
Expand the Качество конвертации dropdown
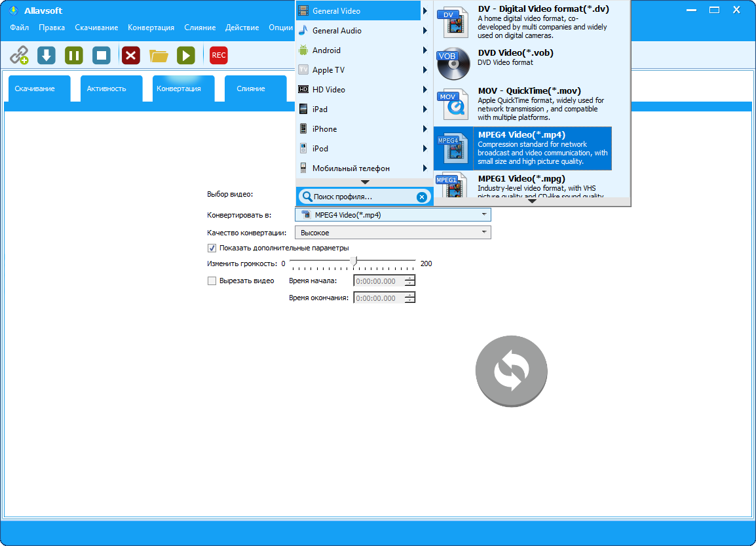[x=392, y=233]
